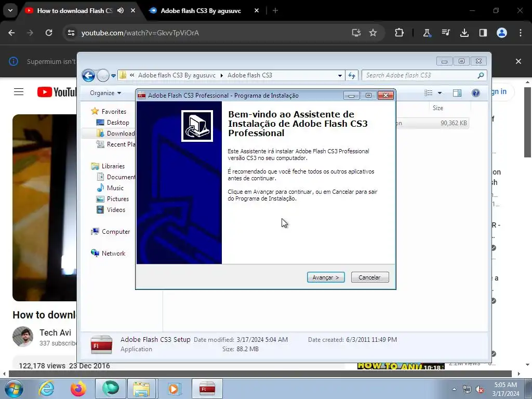Open the tab search dropdown
The image size is (532, 399).
[10, 10]
